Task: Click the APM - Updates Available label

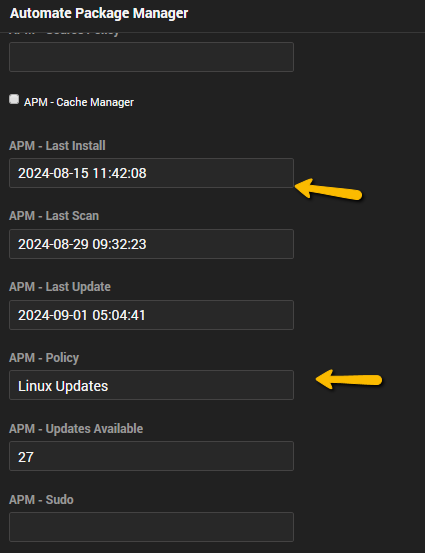Action: pyautogui.click(x=76, y=429)
